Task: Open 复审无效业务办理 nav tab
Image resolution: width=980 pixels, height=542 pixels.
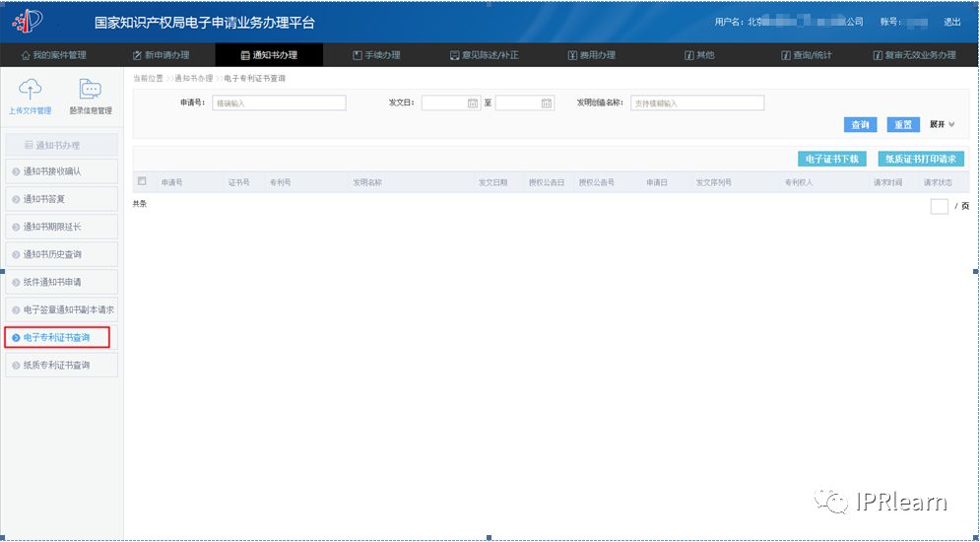Action: pyautogui.click(x=914, y=55)
